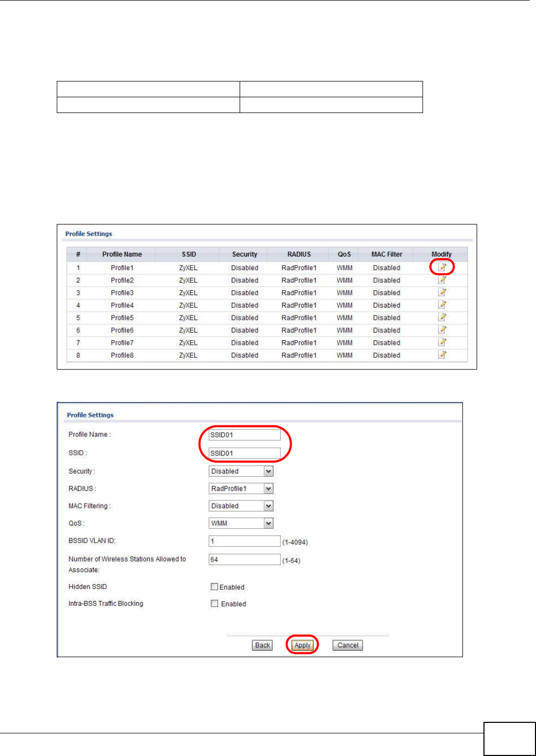Edit Profile8 using its modify icon
The width and height of the screenshot is (536, 756).
442,355
